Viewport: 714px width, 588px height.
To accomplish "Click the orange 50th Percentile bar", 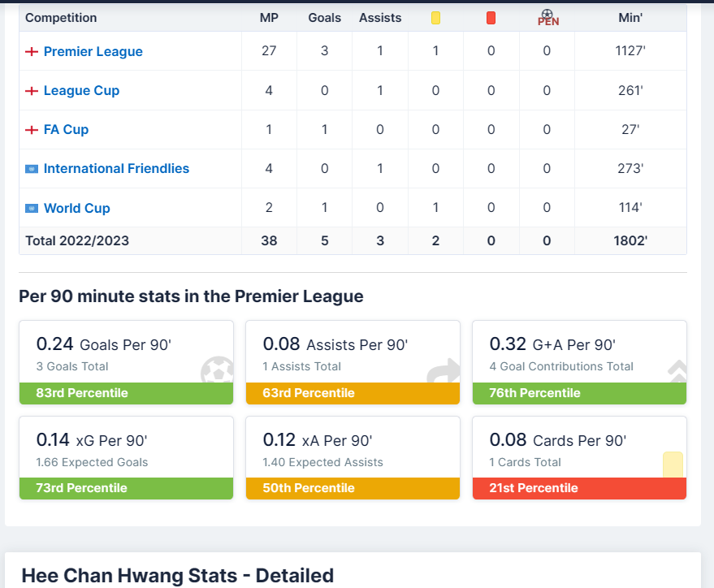I will [353, 488].
